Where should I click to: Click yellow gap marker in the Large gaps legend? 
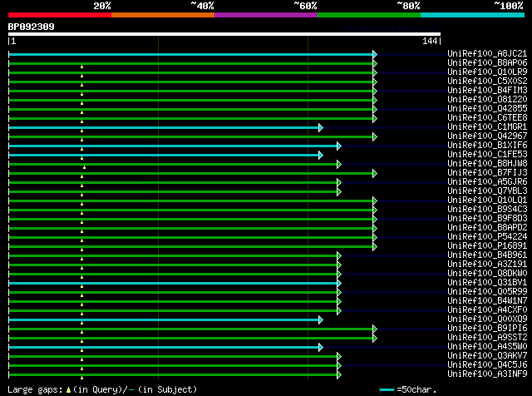(68, 390)
